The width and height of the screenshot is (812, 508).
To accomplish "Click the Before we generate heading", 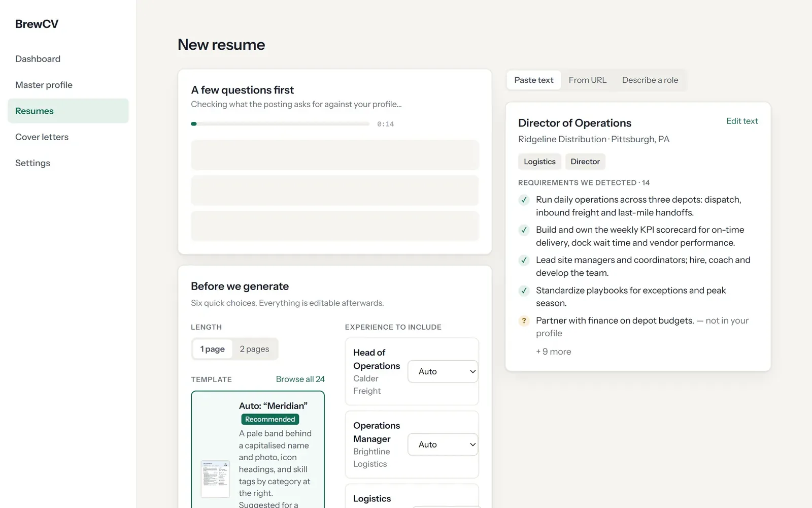I will point(240,286).
